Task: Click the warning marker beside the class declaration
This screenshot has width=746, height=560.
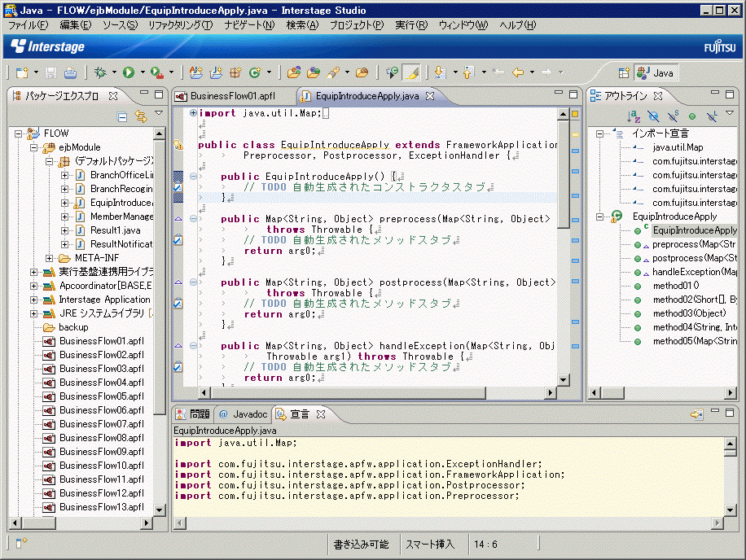Action: [178, 145]
